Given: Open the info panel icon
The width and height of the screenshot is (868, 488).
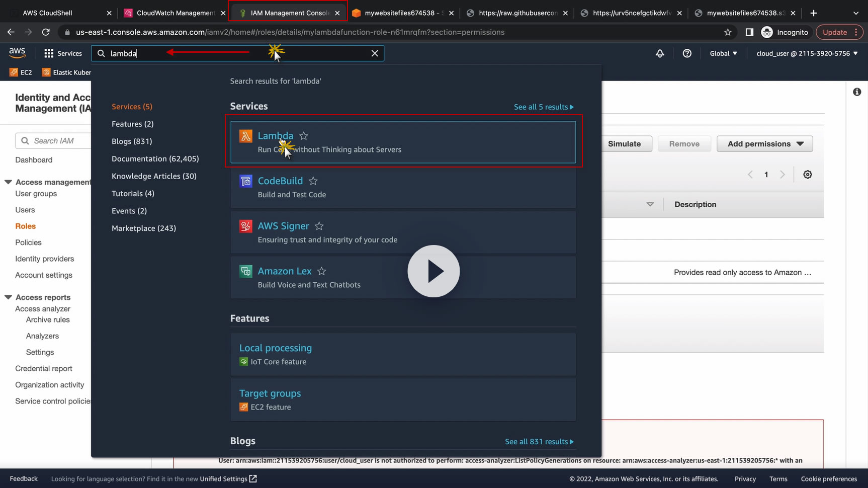Looking at the screenshot, I should pos(857,92).
